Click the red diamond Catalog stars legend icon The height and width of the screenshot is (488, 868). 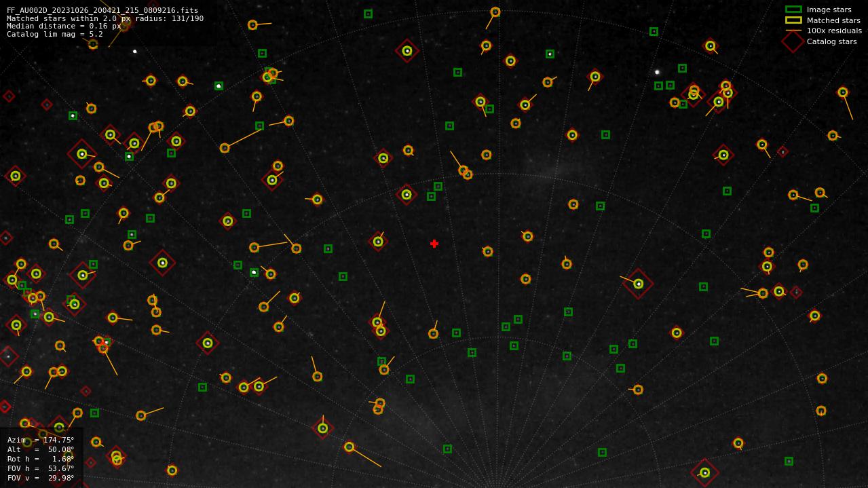point(793,41)
